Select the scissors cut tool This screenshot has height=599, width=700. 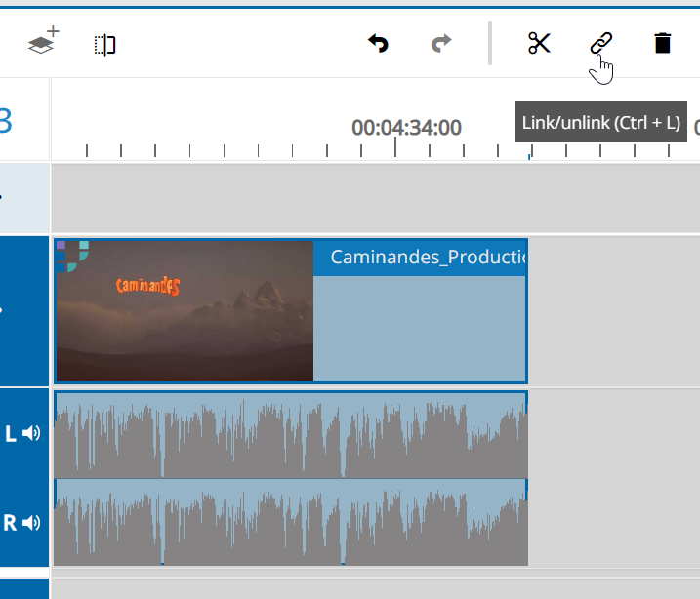pos(539,43)
